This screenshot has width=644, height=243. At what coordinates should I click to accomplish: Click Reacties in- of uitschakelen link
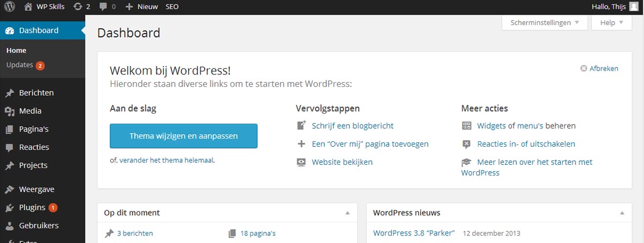pyautogui.click(x=526, y=144)
